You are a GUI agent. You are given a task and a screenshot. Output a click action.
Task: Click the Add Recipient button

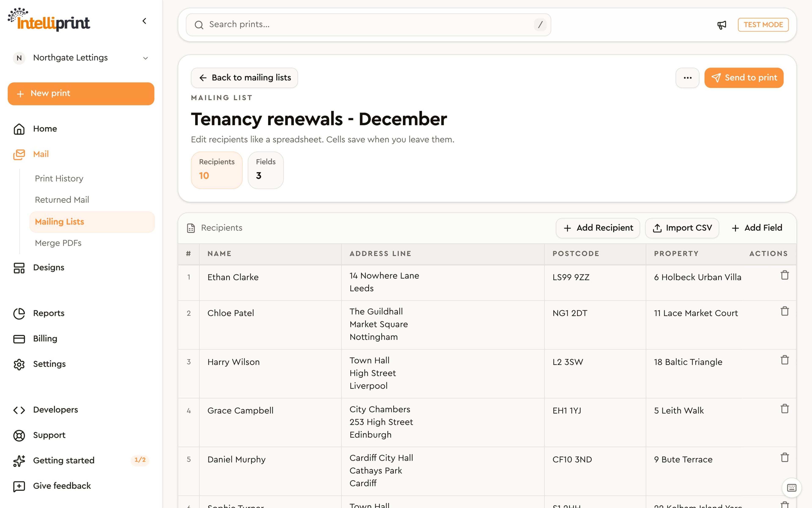(598, 228)
